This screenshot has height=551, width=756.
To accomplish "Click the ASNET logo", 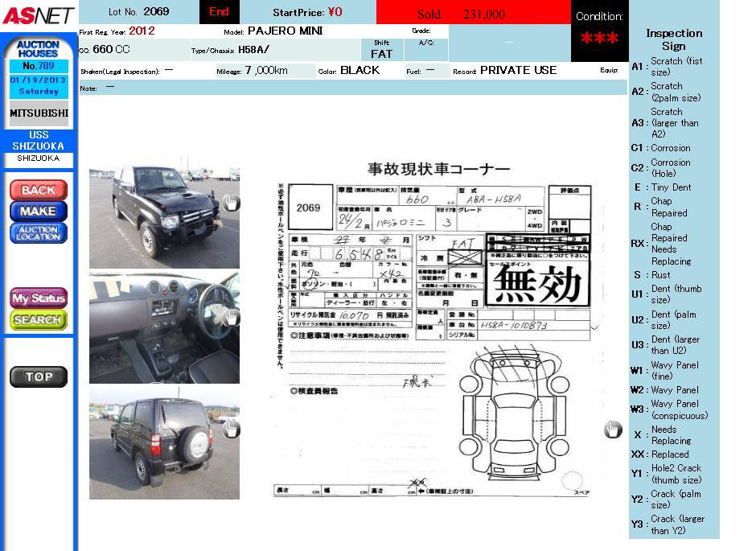I will click(38, 15).
